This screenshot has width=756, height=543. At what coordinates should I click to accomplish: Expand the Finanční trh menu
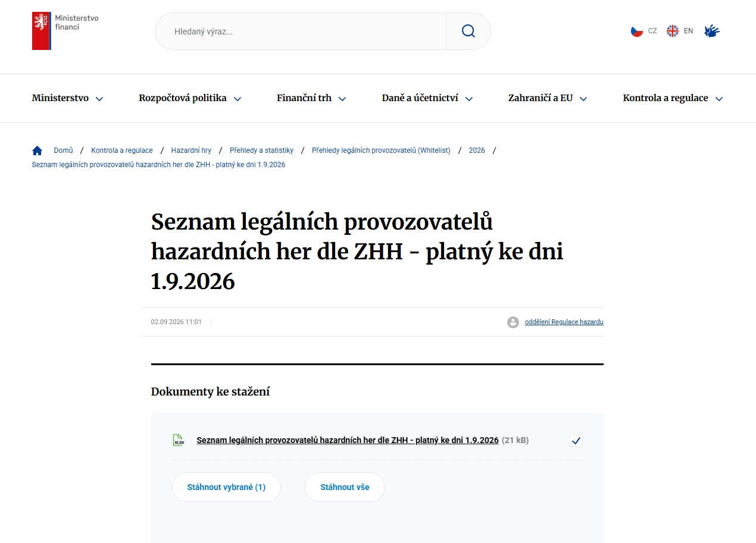pos(311,98)
